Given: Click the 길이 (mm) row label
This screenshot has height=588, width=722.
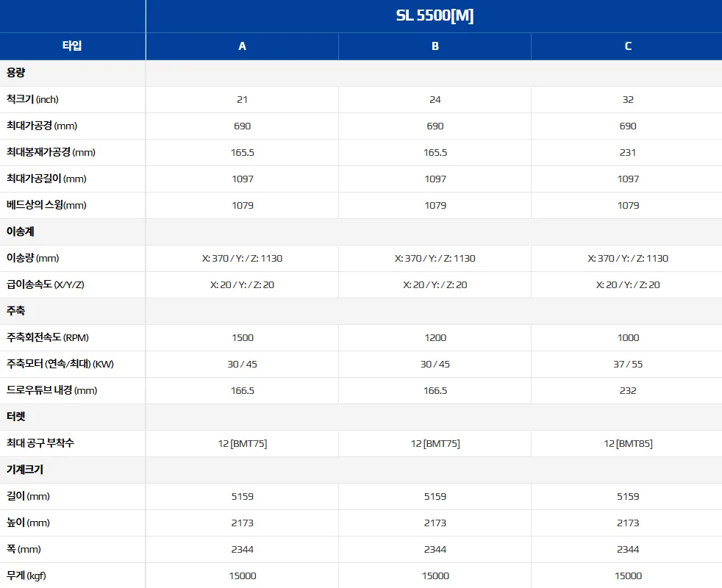Looking at the screenshot, I should point(28,496).
